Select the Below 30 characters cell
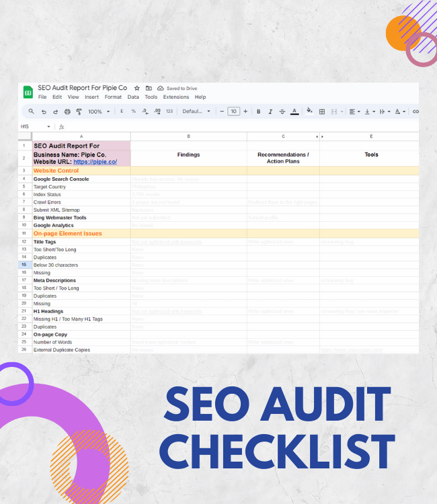The width and height of the screenshot is (437, 504). [x=81, y=265]
